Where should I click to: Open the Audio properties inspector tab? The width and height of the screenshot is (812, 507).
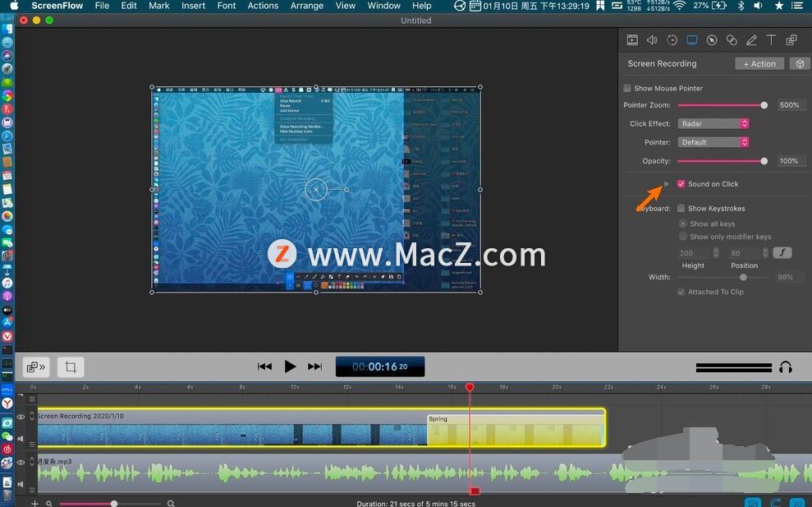tap(652, 40)
